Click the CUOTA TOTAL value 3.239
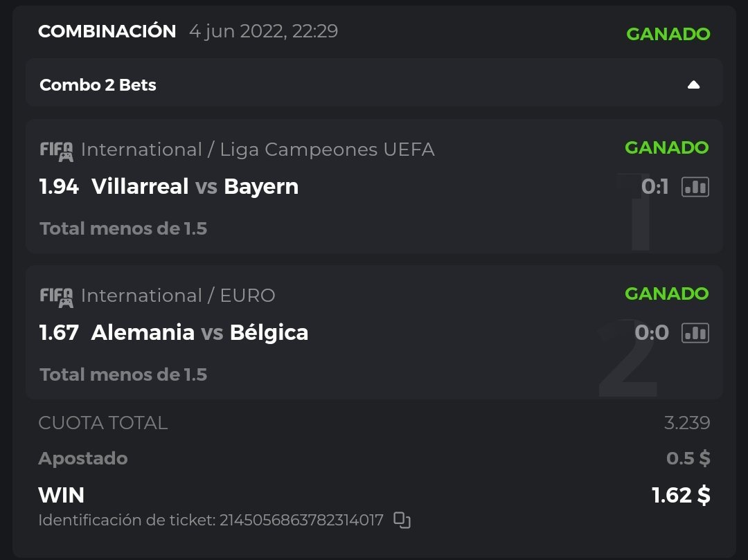This screenshot has width=748, height=560. (x=687, y=423)
